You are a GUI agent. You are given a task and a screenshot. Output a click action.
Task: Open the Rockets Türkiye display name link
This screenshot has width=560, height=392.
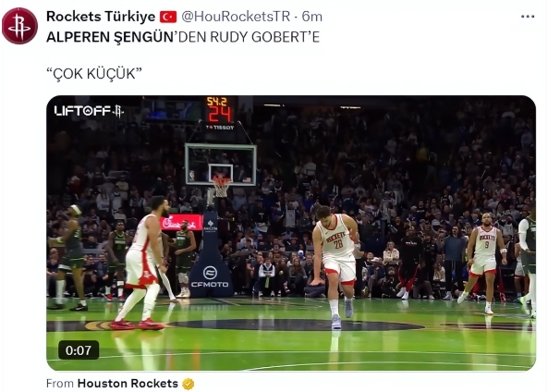[101, 17]
